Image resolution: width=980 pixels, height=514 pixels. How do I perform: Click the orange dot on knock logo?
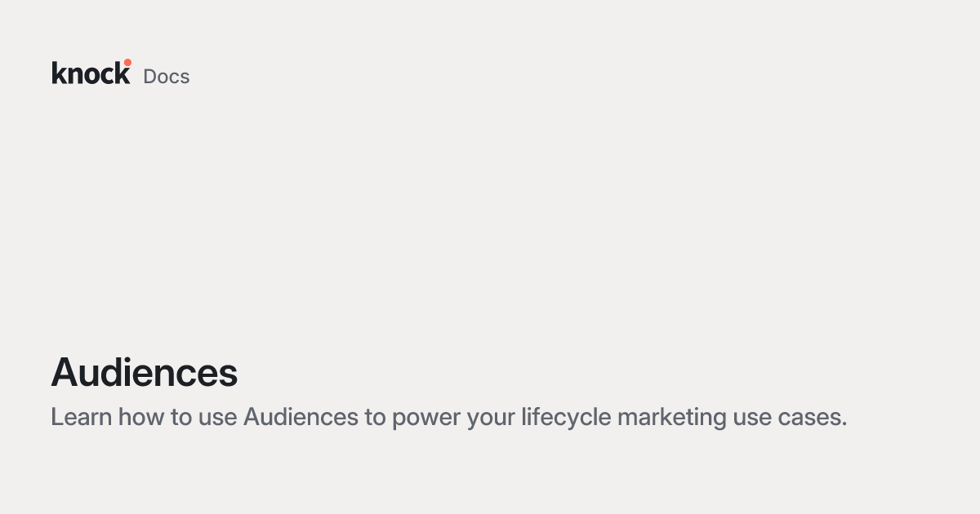click(x=127, y=62)
